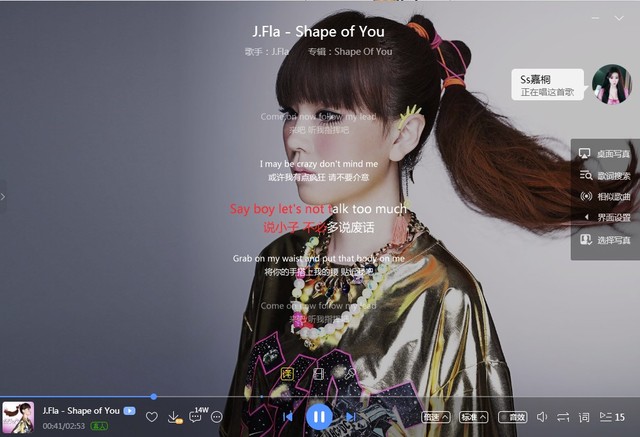Open the 倍速 playback speed dropdown
640x437 pixels.
pyautogui.click(x=435, y=417)
